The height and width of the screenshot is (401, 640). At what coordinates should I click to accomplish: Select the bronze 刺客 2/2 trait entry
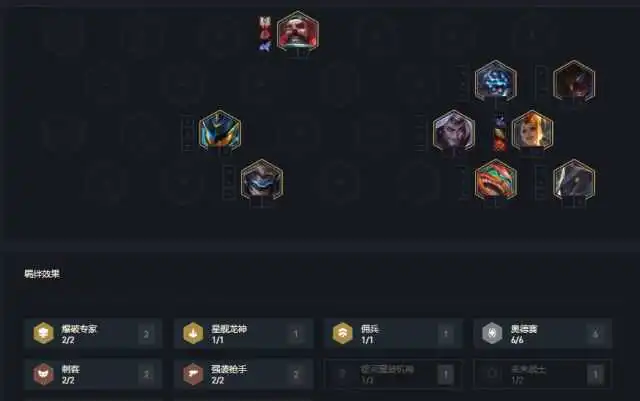tap(93, 374)
